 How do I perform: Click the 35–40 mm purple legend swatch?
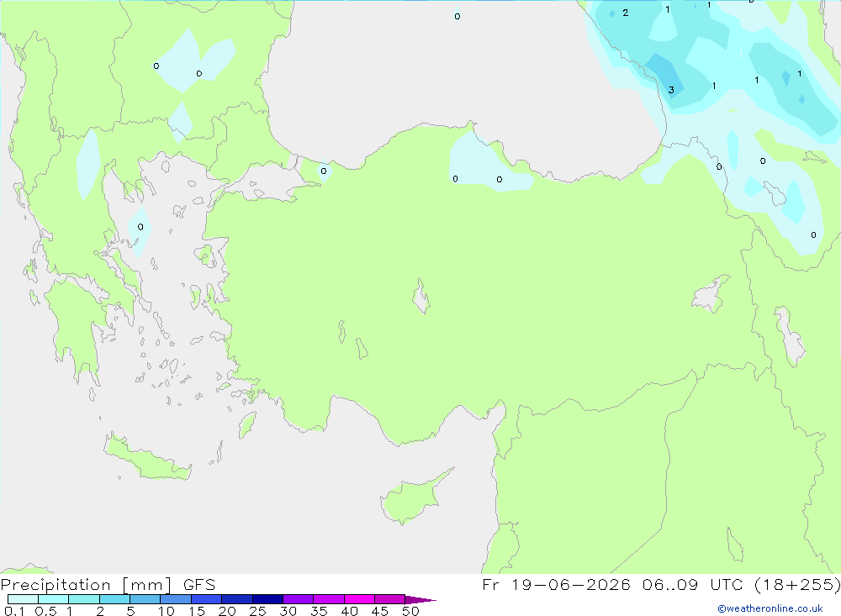(328, 599)
